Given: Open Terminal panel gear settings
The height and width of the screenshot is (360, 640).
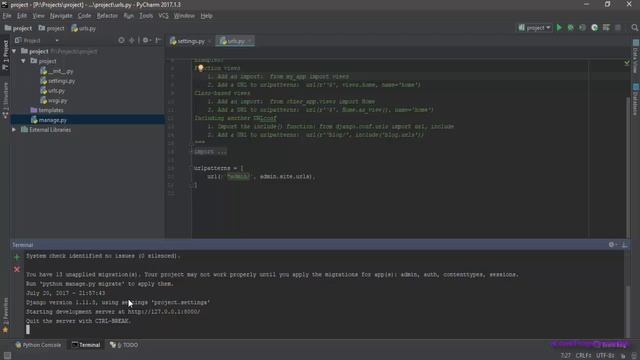Looking at the screenshot, I should tap(612, 244).
